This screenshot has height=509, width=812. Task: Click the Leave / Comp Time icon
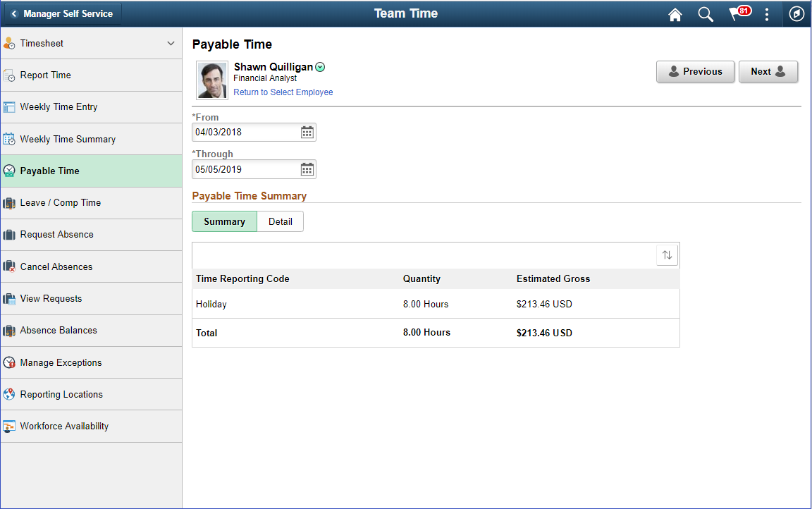8,203
